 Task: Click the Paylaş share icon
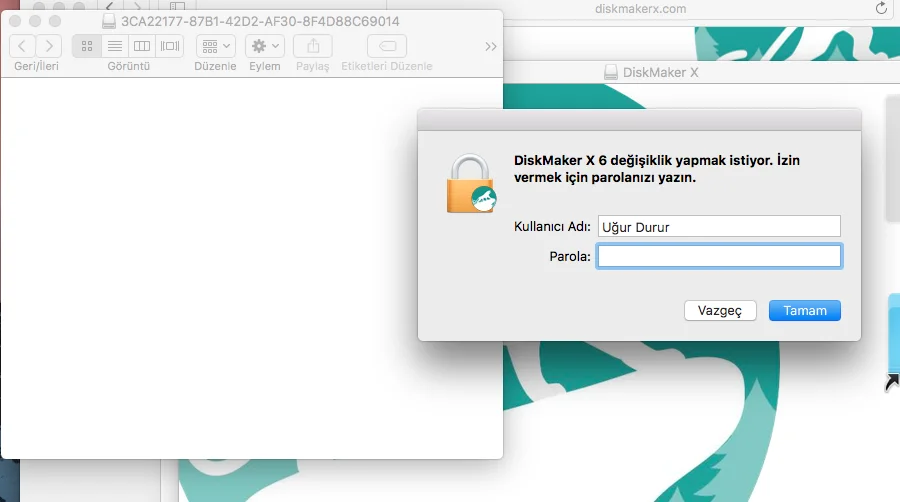(313, 46)
